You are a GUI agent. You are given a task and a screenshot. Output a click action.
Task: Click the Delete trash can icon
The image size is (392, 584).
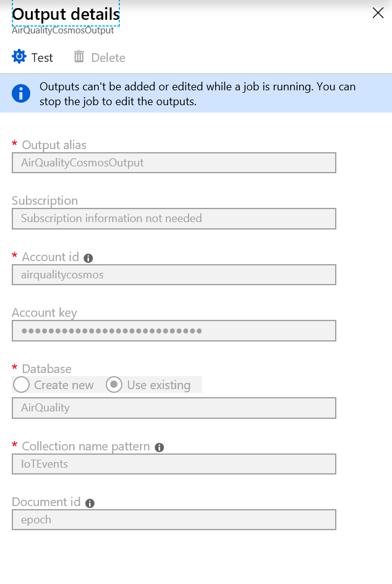tap(79, 57)
